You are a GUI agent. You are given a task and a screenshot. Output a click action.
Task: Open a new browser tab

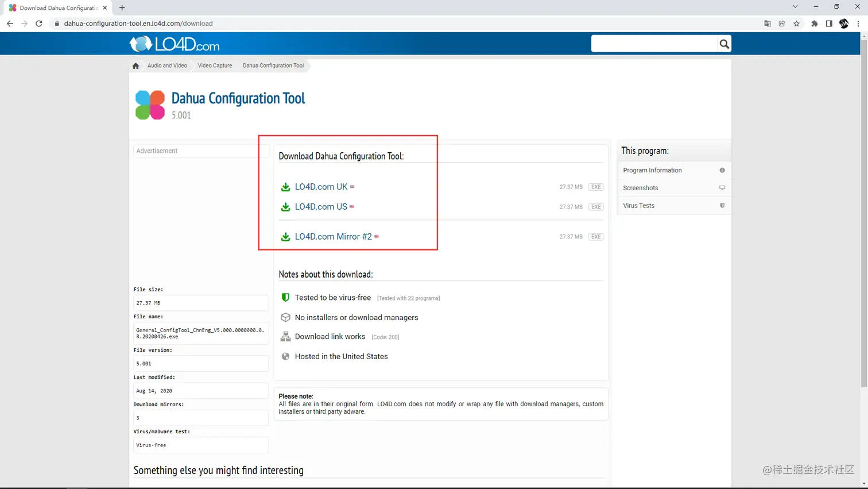(122, 8)
